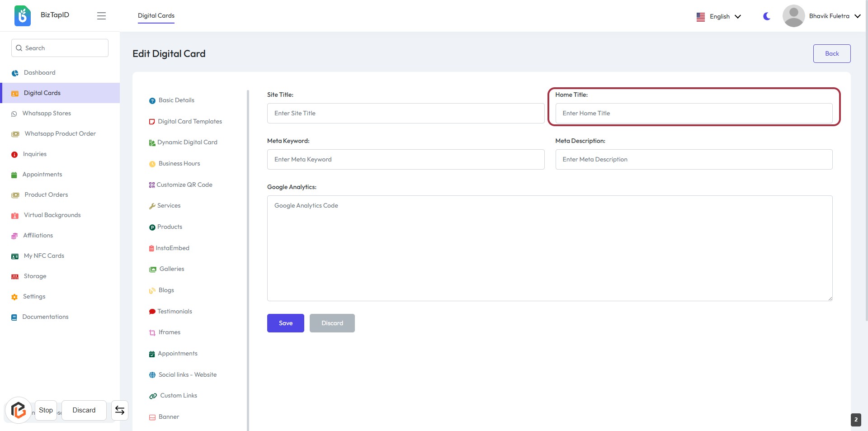Open the English language dropdown
This screenshot has width=868, height=431.
coord(719,17)
